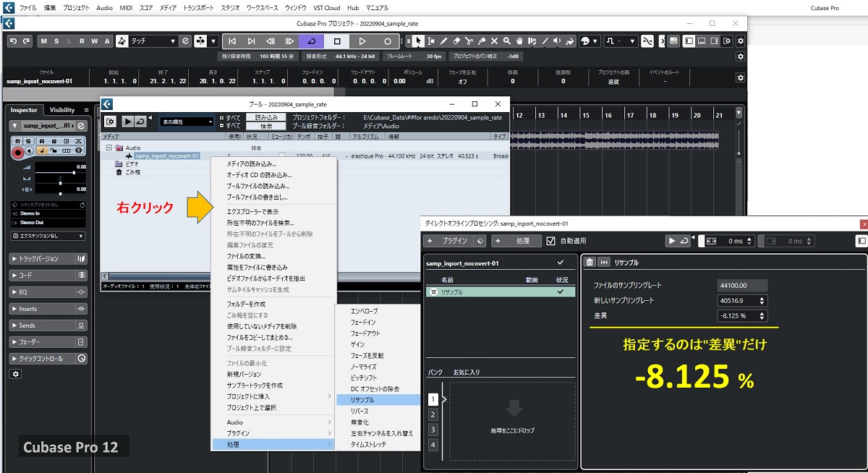Select the Split scissors tool
868x473 pixels.
coord(469,41)
